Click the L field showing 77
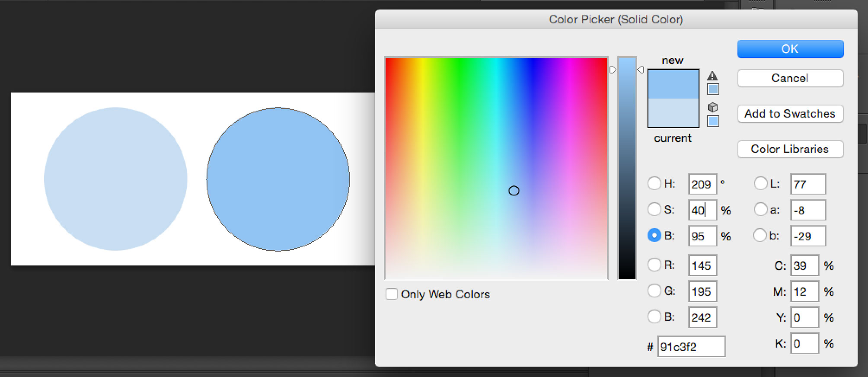Viewport: 868px width, 377px height. tap(808, 184)
